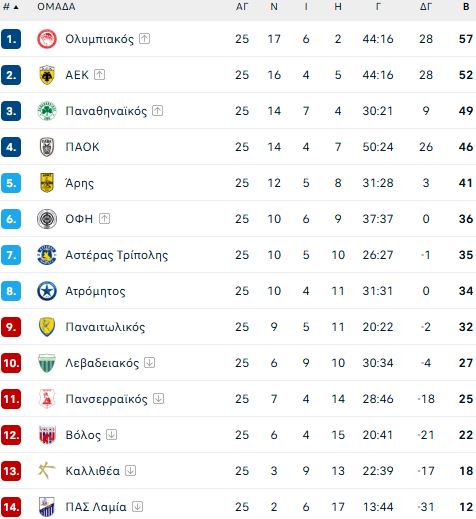Viewport: 476px width, 519px height.
Task: Sort standings by Β points column
Action: pyautogui.click(x=466, y=7)
